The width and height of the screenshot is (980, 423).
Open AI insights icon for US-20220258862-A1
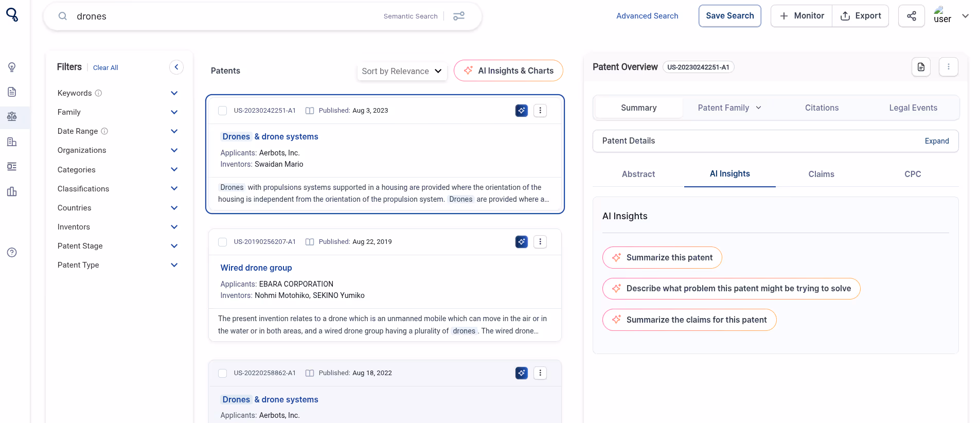pyautogui.click(x=522, y=373)
